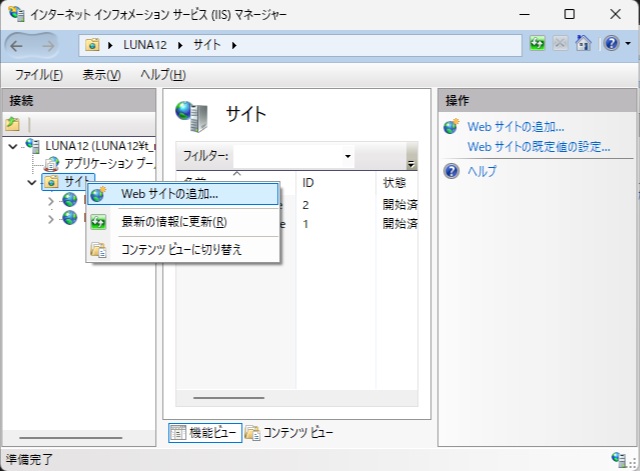Image resolution: width=640 pixels, height=471 pixels.
Task: Click the application pool icon in tree
Action: (x=51, y=164)
